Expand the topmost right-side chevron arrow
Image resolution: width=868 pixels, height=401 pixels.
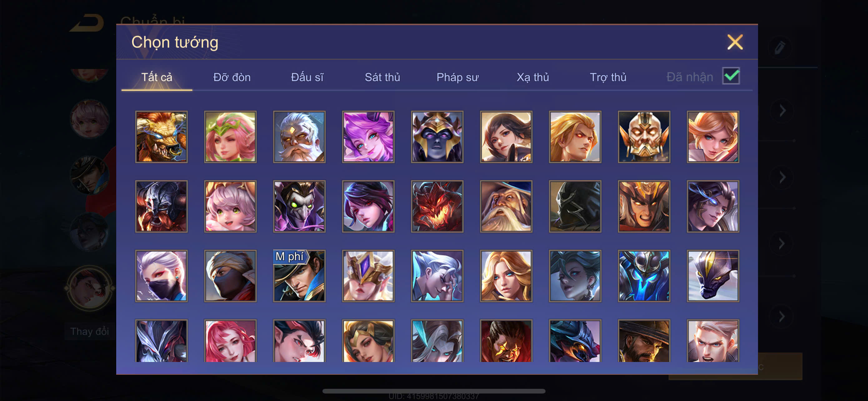tap(782, 111)
